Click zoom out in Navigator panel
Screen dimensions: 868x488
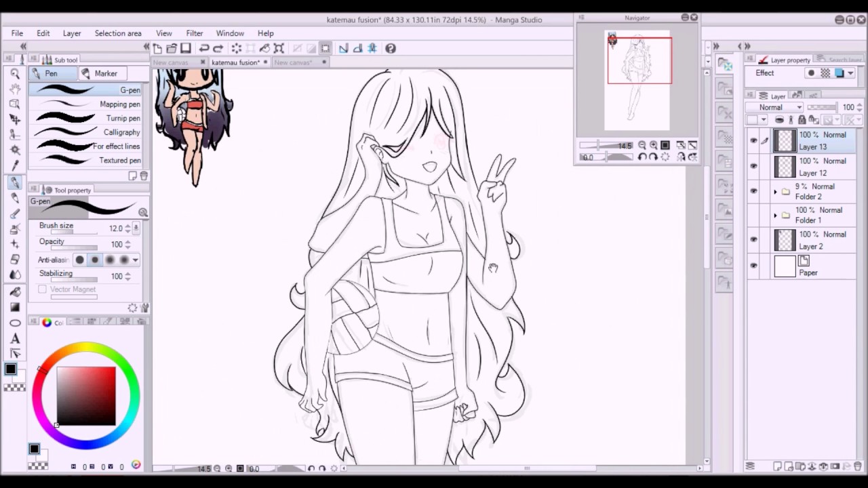pos(642,145)
